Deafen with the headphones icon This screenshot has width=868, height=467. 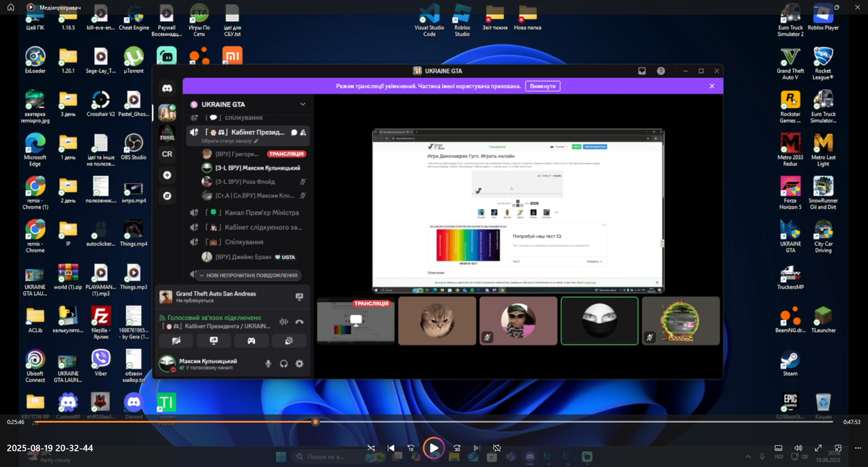point(283,364)
